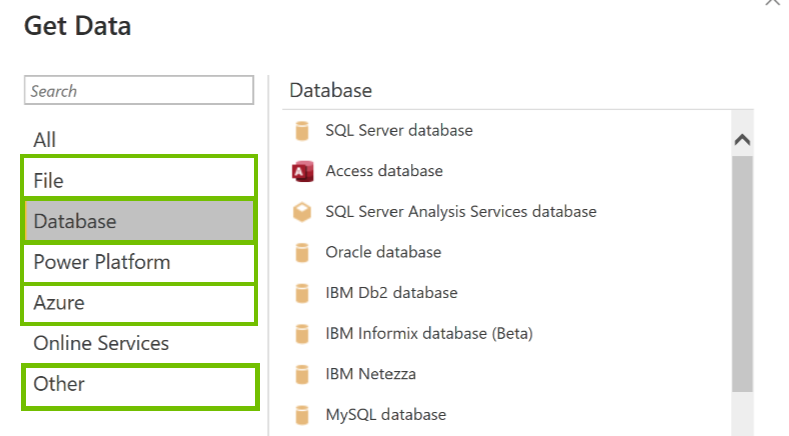789x436 pixels.
Task: Click the IBM Db2 database icon
Action: [x=302, y=294]
